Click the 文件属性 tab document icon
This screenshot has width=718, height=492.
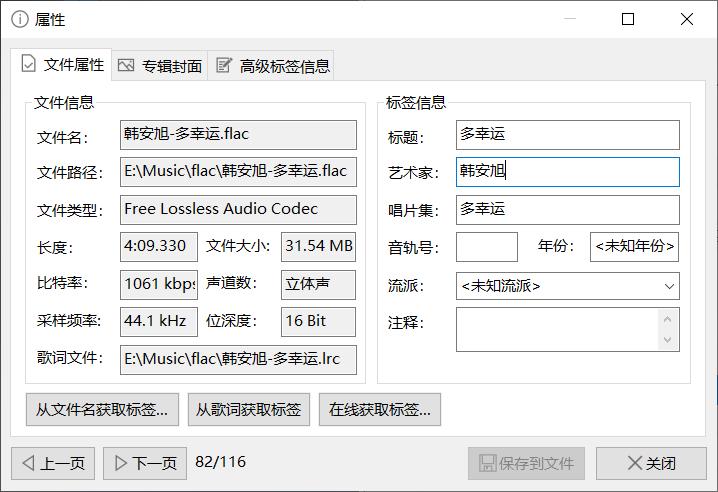[x=28, y=64]
